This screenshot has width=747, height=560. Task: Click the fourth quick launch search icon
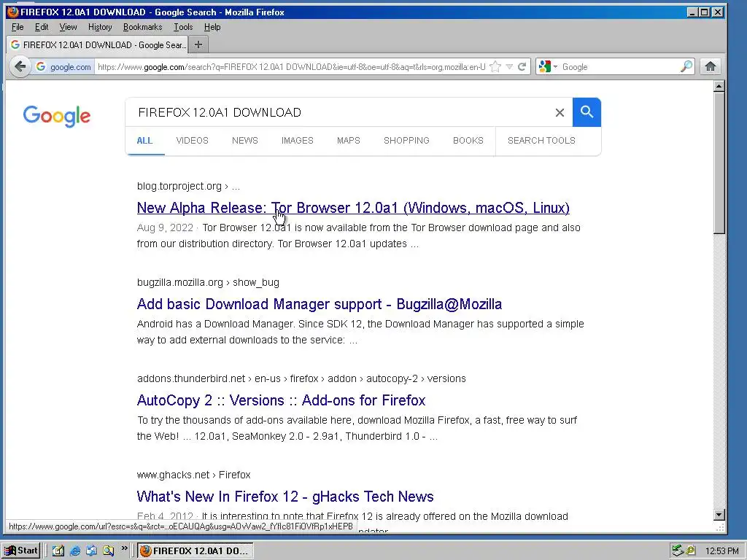click(109, 551)
